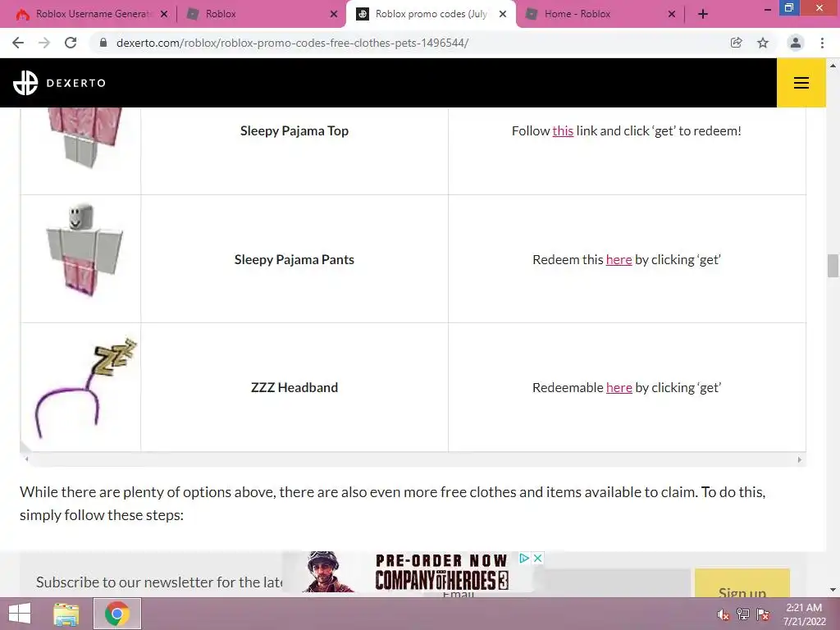Click the share page icon in address bar
This screenshot has height=630, width=840.
737,43
